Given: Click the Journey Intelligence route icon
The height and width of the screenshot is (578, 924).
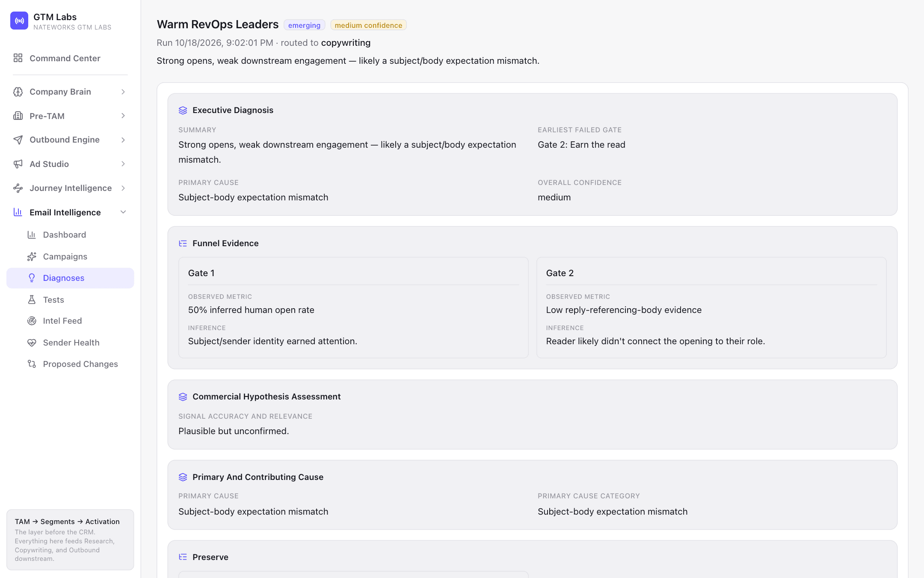Looking at the screenshot, I should (x=18, y=188).
